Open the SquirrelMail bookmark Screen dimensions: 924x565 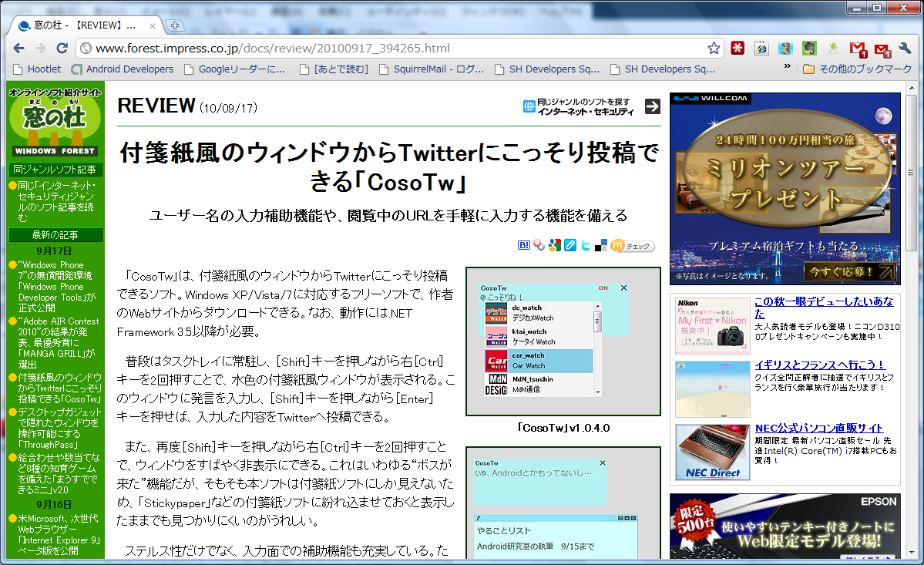432,69
